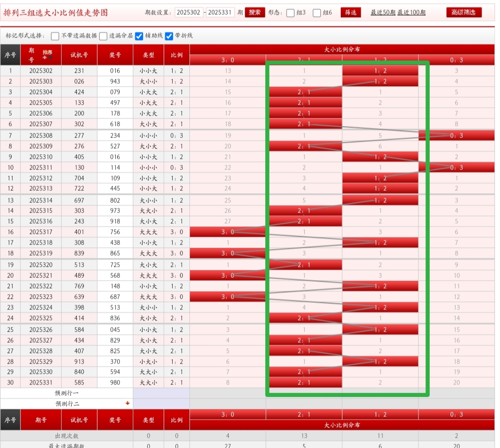Click the 0:3 column header at top
The image size is (500, 448).
pyautogui.click(x=456, y=60)
